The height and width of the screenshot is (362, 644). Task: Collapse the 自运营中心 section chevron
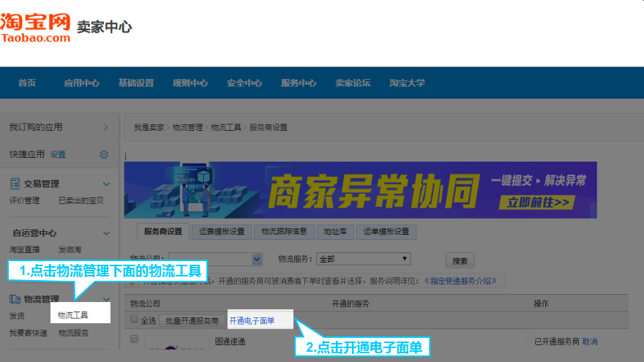point(106,233)
